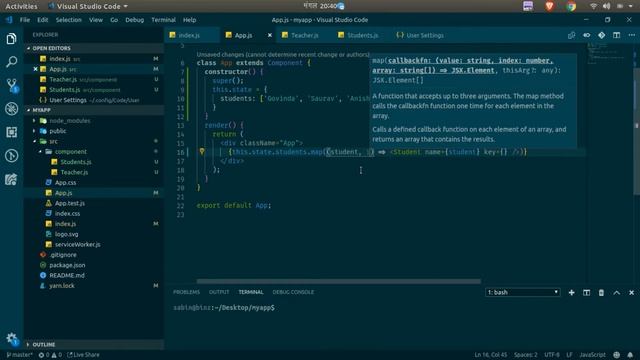The width and height of the screenshot is (640, 360).
Task: Open Visual Studio Code app menu in top bar
Action: [88, 6]
